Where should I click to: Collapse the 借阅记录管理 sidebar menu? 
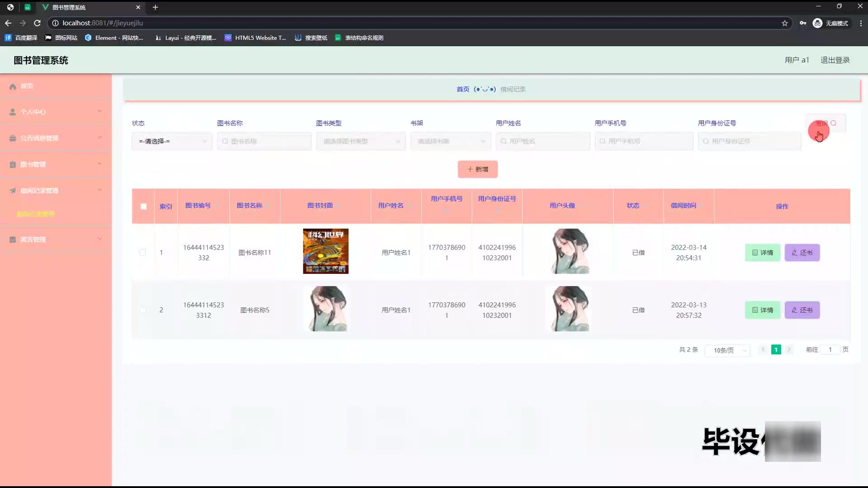coord(56,191)
